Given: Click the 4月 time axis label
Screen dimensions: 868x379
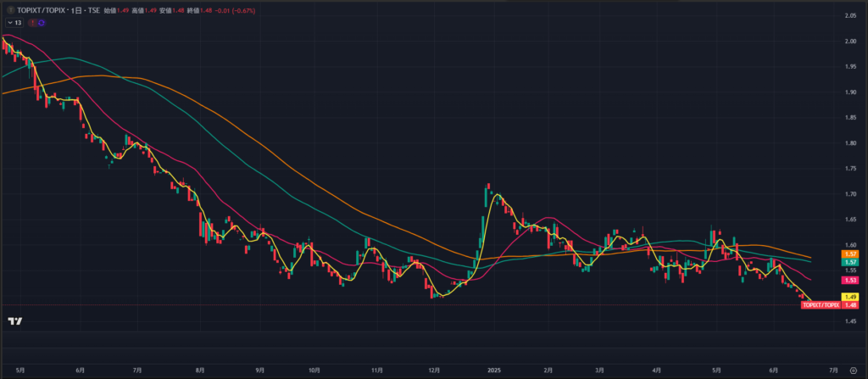Looking at the screenshot, I should click(657, 371).
